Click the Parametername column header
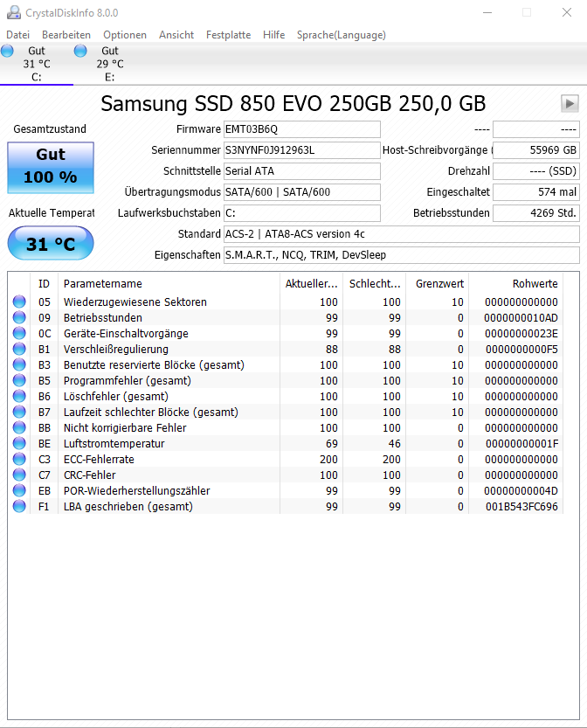The image size is (587, 728). pos(169,284)
